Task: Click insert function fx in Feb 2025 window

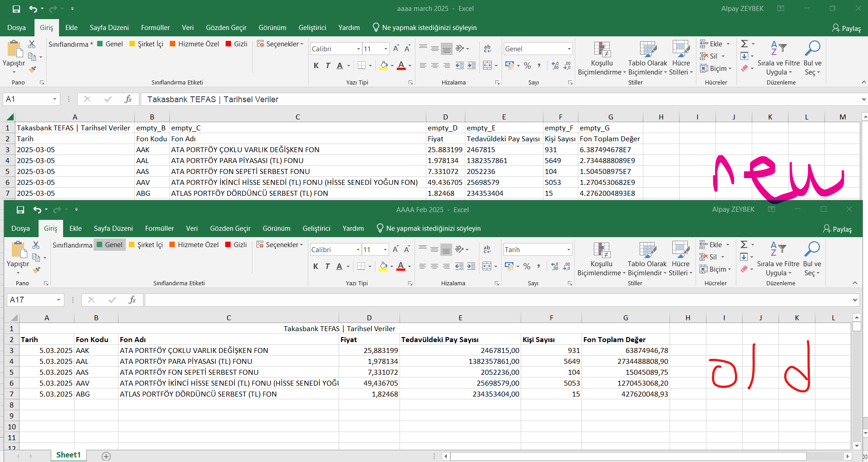Action: (x=133, y=300)
